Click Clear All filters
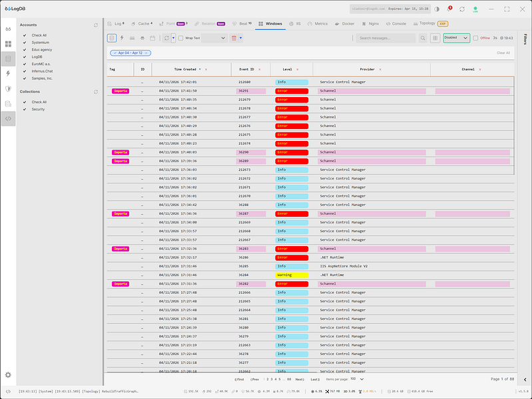 [503, 53]
